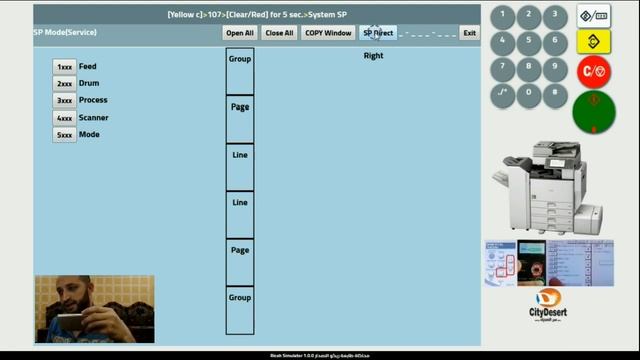The width and height of the screenshot is (640, 360).
Task: Click 'SP Mode[Service]' title text
Action: click(x=65, y=32)
